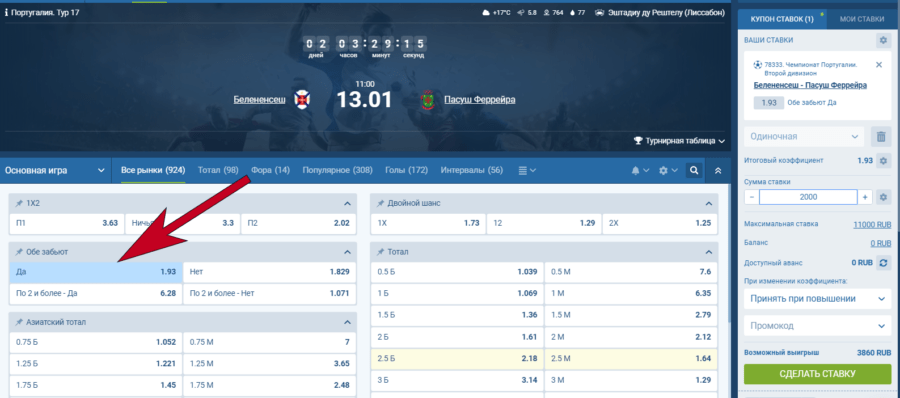Select double chance 1X at 1.73

coord(428,223)
